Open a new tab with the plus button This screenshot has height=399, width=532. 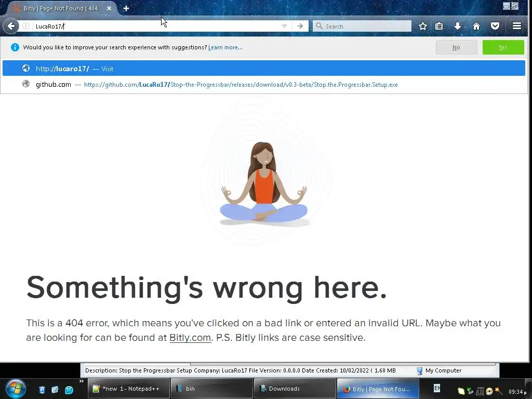pos(126,8)
